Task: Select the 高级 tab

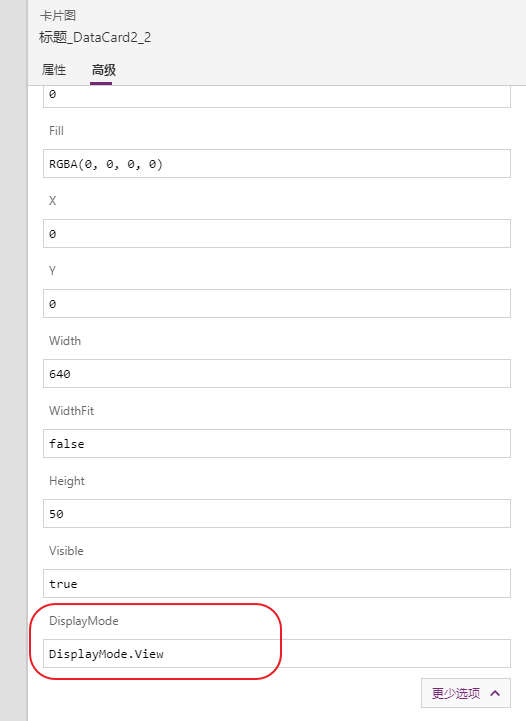Action: tap(103, 70)
